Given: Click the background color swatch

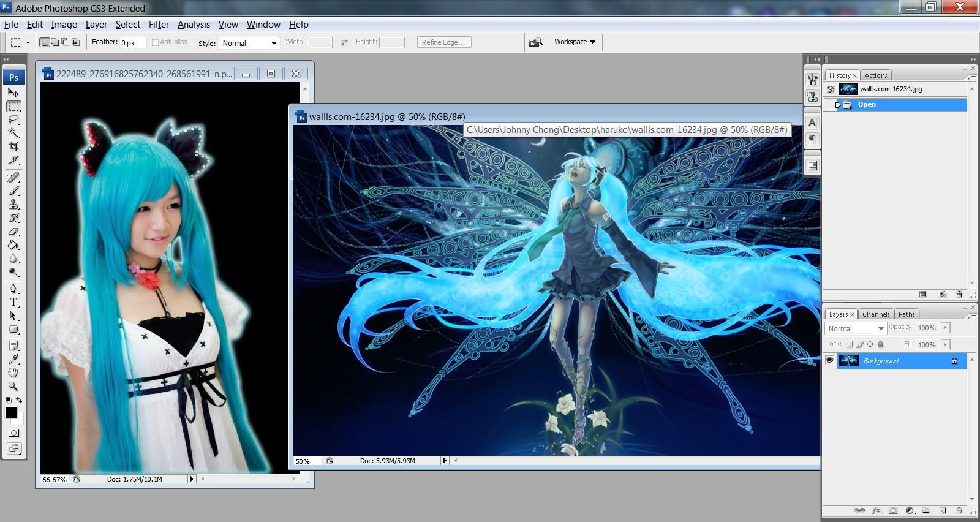Looking at the screenshot, I should 20,421.
